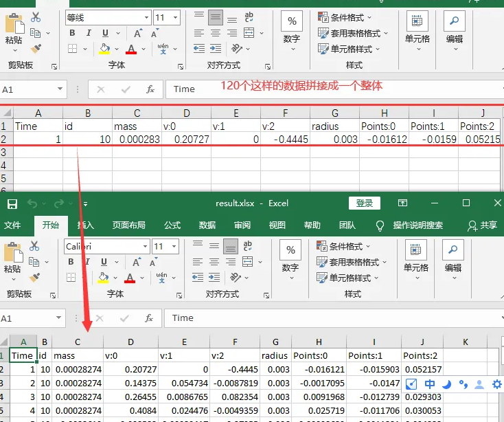Open 等线 font dropdown in upper window
The width and height of the screenshot is (504, 422).
point(146,17)
